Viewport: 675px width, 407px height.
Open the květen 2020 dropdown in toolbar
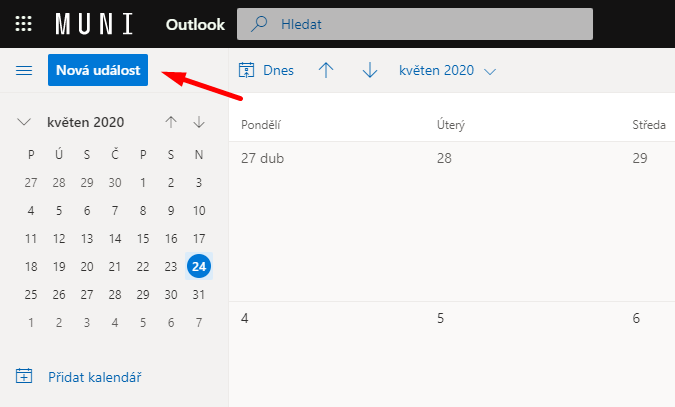click(447, 71)
